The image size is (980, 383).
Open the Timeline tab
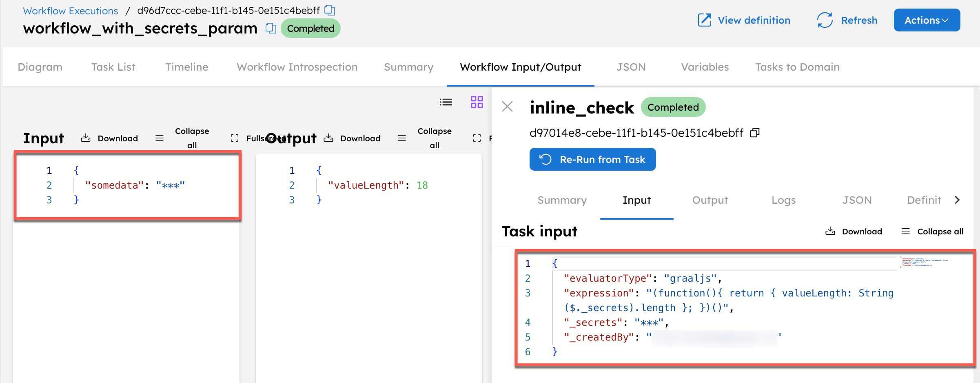click(186, 67)
